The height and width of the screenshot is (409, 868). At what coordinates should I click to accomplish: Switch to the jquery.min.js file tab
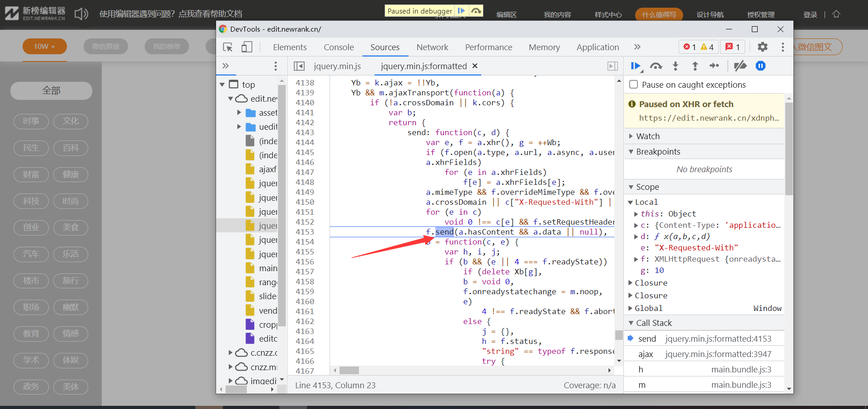pos(337,66)
